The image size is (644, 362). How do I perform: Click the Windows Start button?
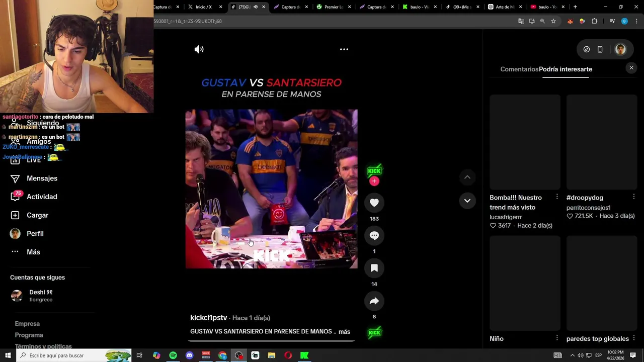tap(8, 355)
